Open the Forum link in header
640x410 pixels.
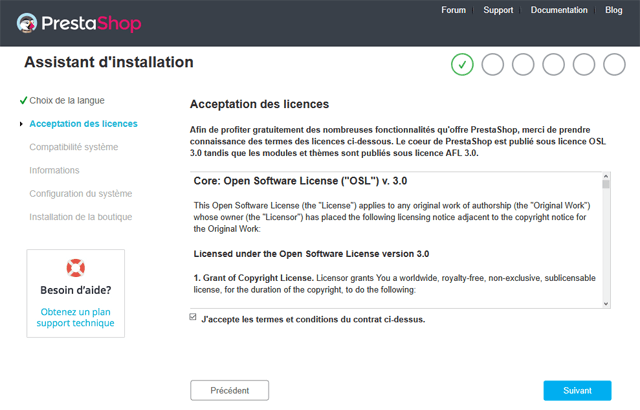click(x=453, y=10)
